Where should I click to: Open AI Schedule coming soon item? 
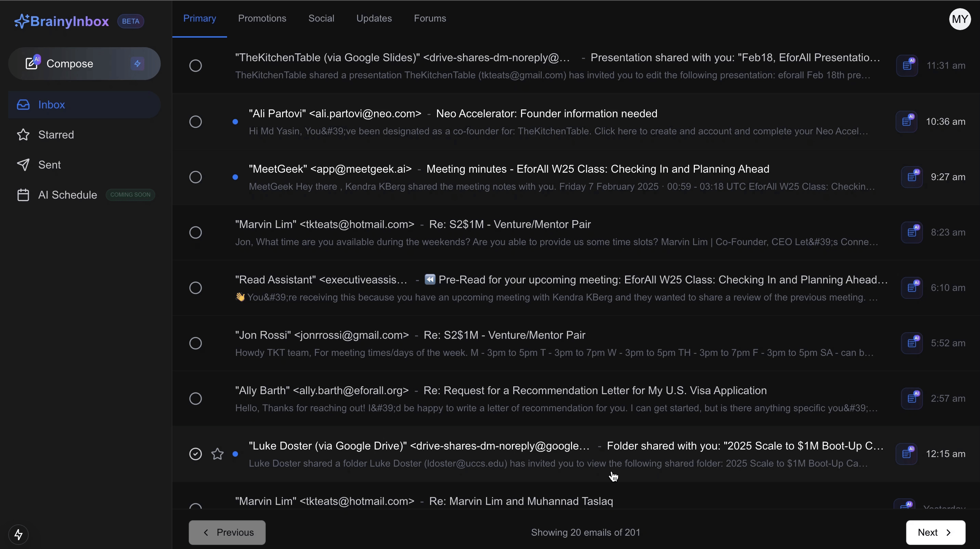point(84,195)
